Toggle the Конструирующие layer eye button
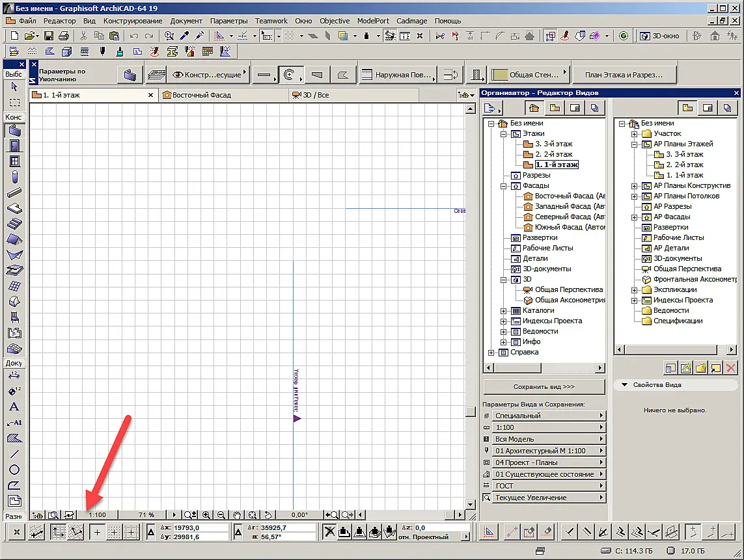The height and width of the screenshot is (560, 744). click(x=209, y=74)
